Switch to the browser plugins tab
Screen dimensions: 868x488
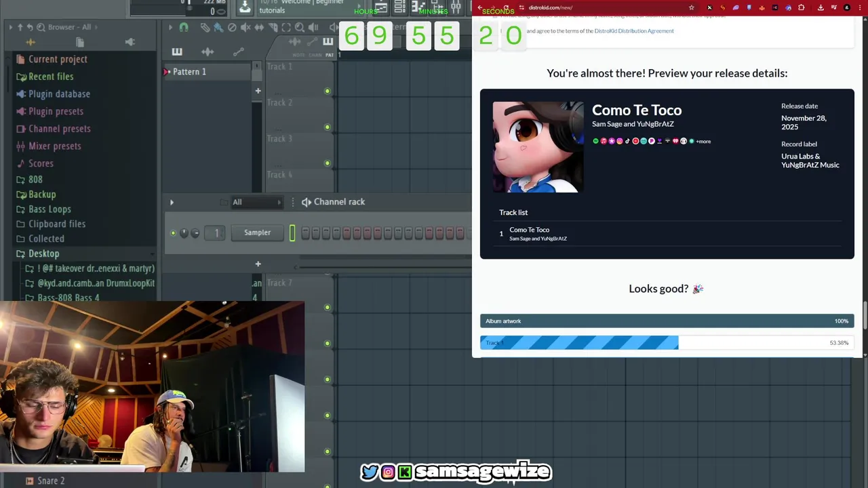coord(130,42)
